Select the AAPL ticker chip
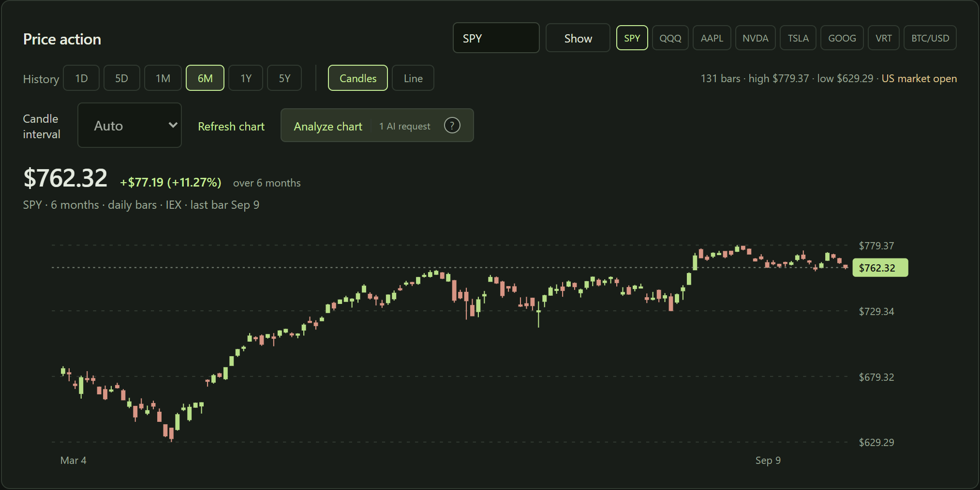The image size is (980, 490). [x=712, y=38]
